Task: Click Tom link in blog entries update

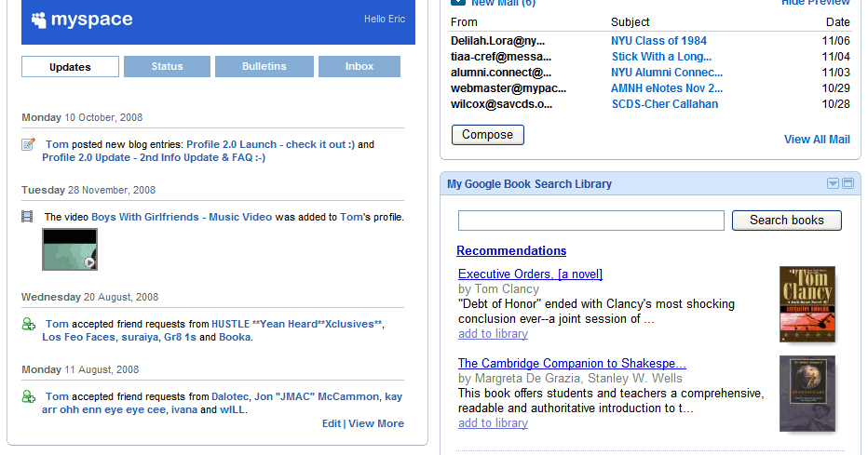Action: coord(57,144)
